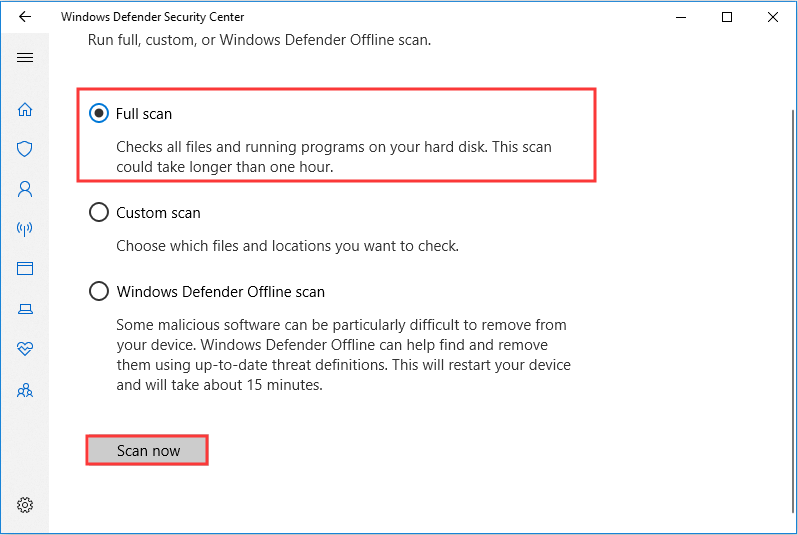This screenshot has height=535, width=798.
Task: Open Virus & threat protection shield icon
Action: 25,149
